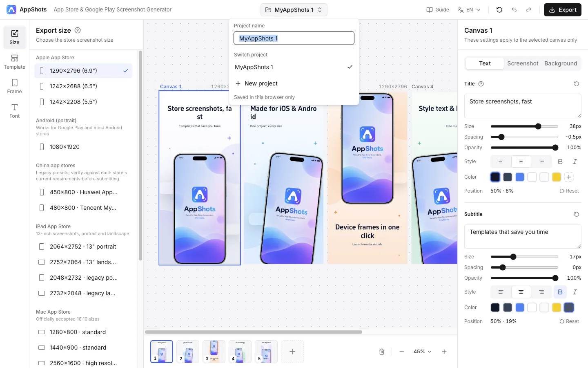Select canvas thumbnail 3
The height and width of the screenshot is (368, 588).
pyautogui.click(x=214, y=352)
